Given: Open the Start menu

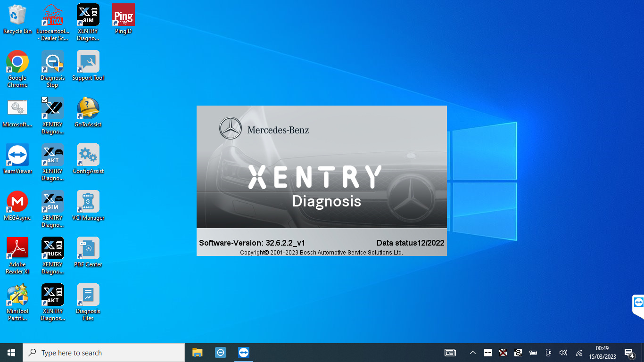Looking at the screenshot, I should pos(10,352).
